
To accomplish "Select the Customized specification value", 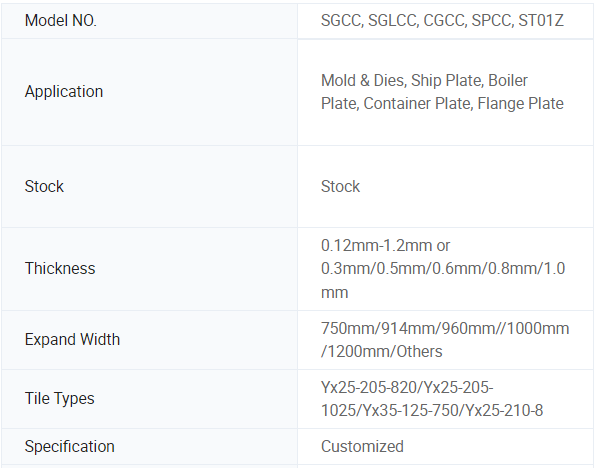I will pyautogui.click(x=362, y=446).
